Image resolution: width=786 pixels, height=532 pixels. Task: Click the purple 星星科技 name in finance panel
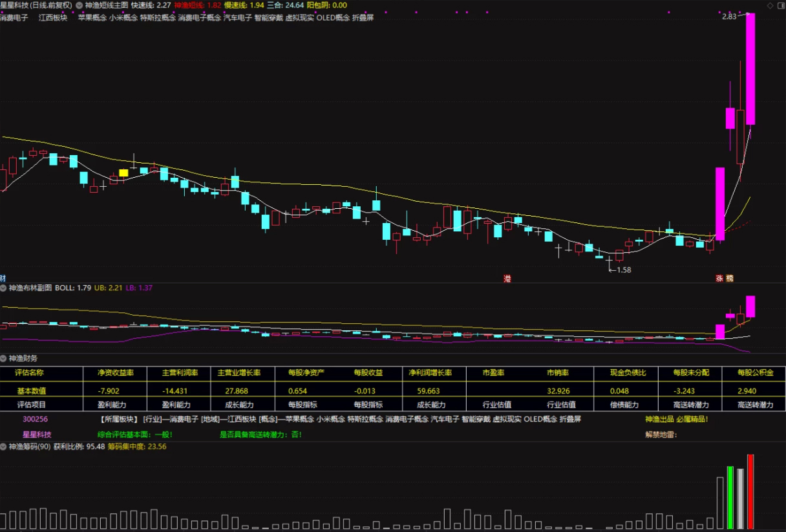[x=37, y=434]
